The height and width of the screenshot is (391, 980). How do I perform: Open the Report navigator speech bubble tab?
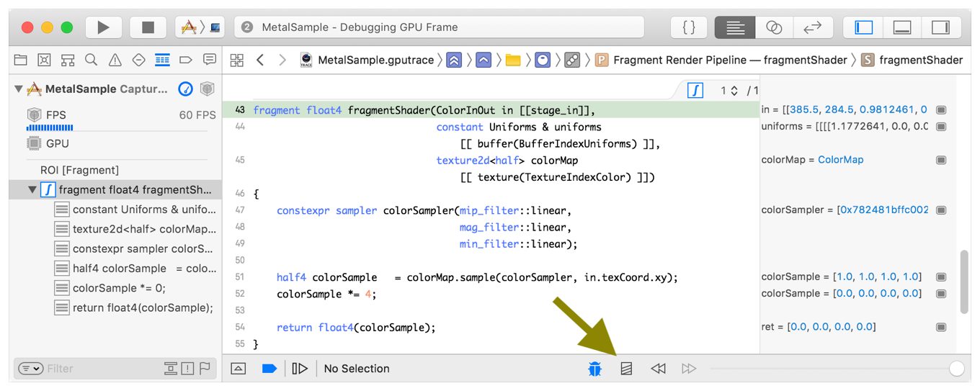(x=210, y=60)
